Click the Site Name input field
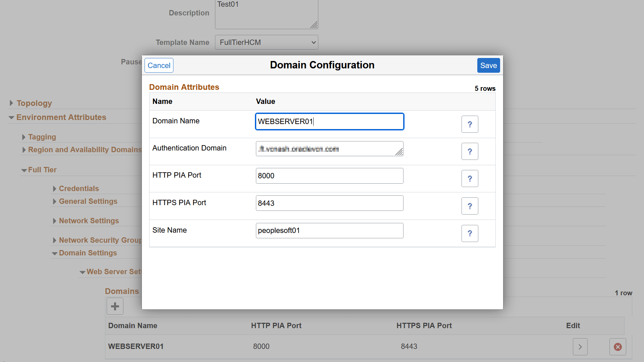Screen dimensions: 644x362 point(329,231)
